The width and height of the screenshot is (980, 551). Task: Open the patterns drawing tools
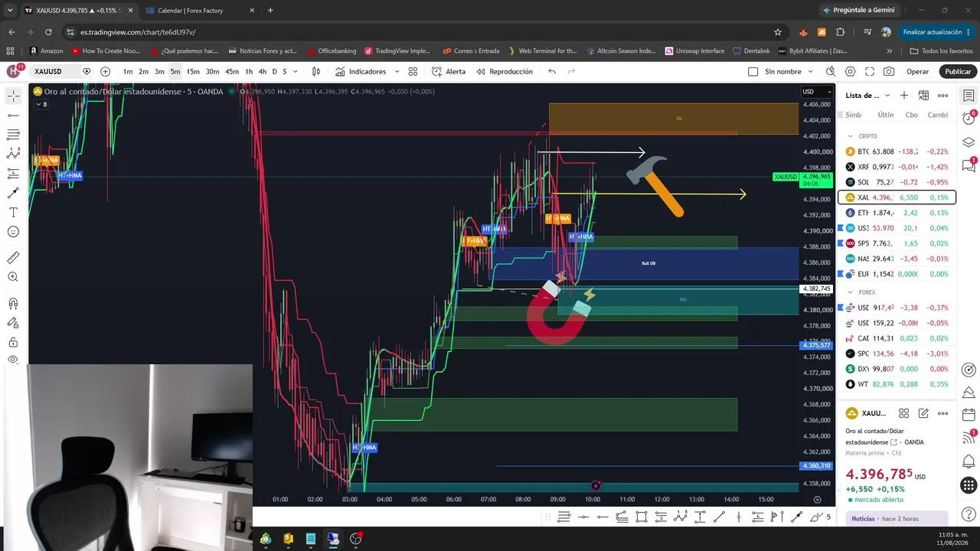(13, 154)
